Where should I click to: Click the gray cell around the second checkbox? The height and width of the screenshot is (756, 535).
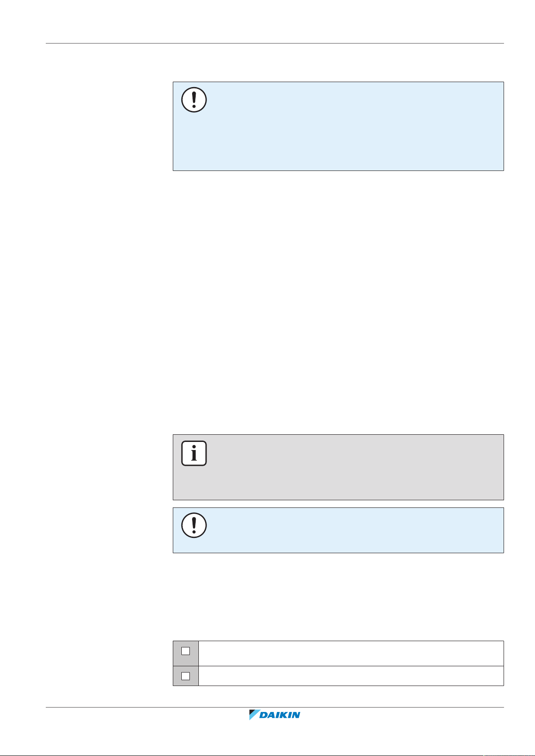pos(186,676)
